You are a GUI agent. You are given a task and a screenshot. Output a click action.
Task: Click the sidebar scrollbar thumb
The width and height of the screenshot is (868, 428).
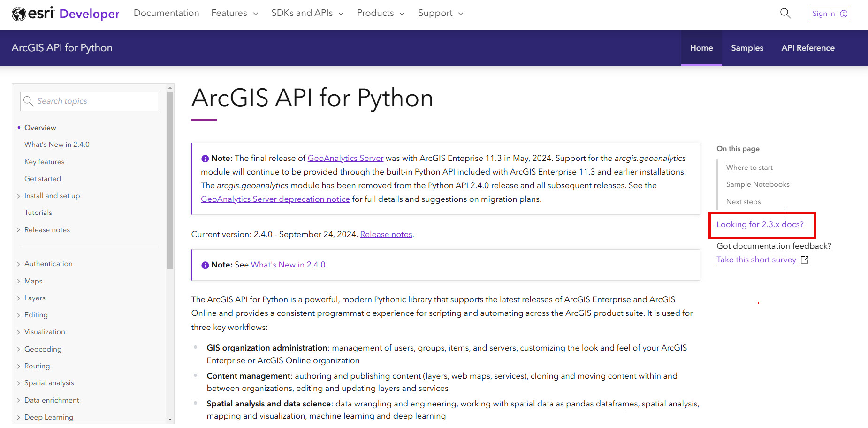[x=170, y=180]
